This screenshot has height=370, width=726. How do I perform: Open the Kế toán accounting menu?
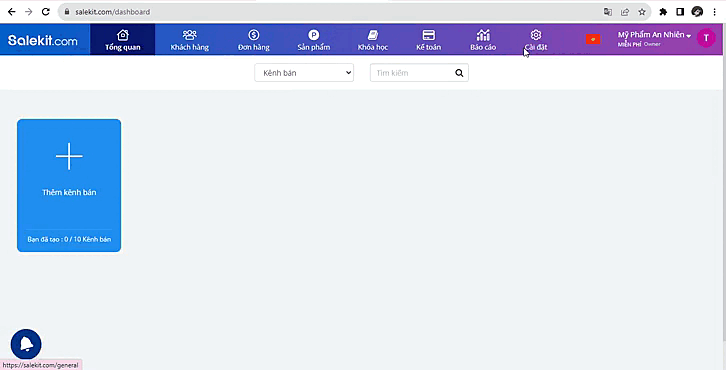coord(428,40)
